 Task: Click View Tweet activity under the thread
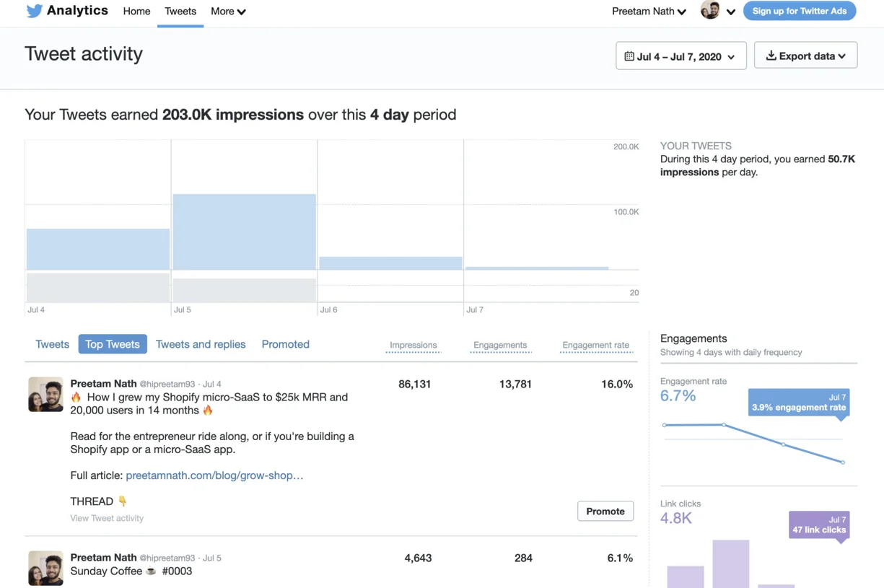tap(107, 518)
